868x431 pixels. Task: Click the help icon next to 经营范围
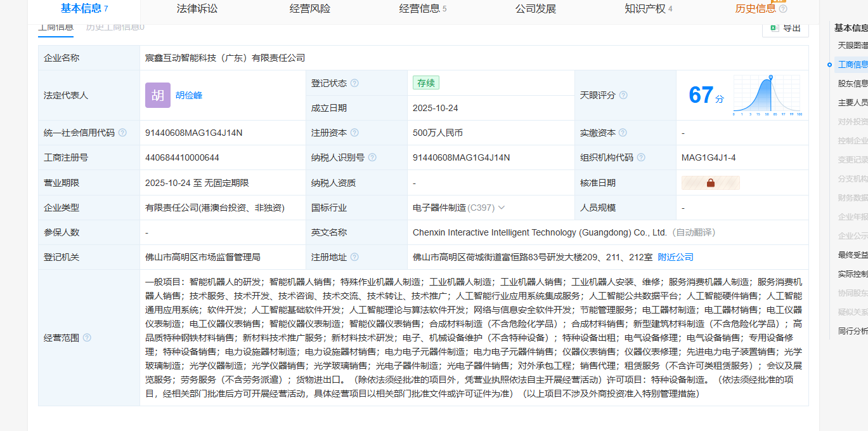[87, 338]
